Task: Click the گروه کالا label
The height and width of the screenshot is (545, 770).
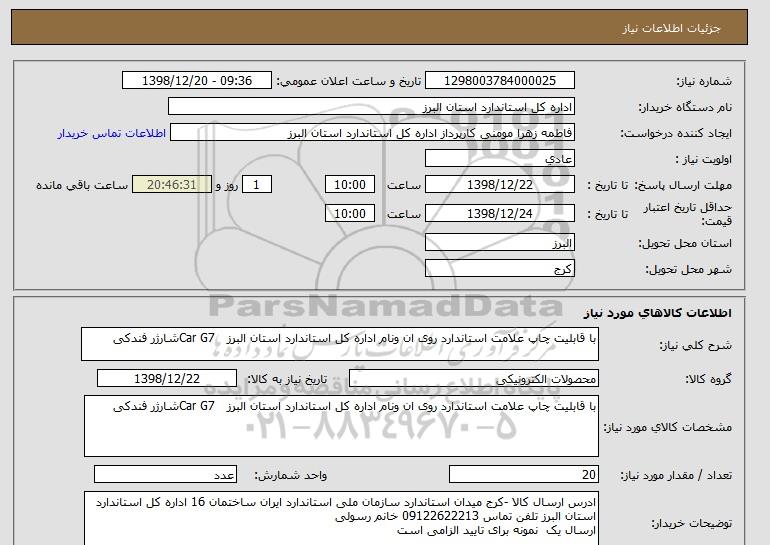Action: (709, 379)
